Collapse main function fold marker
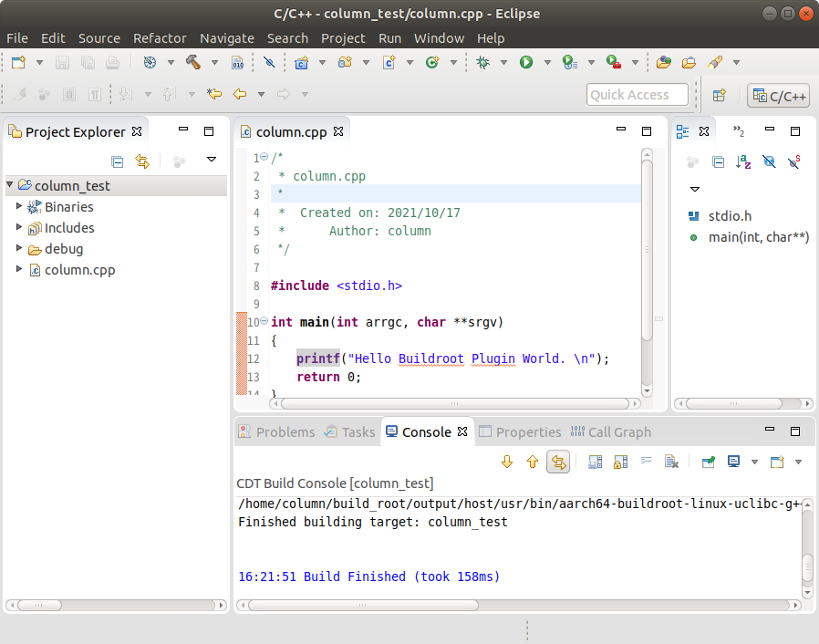 point(264,321)
